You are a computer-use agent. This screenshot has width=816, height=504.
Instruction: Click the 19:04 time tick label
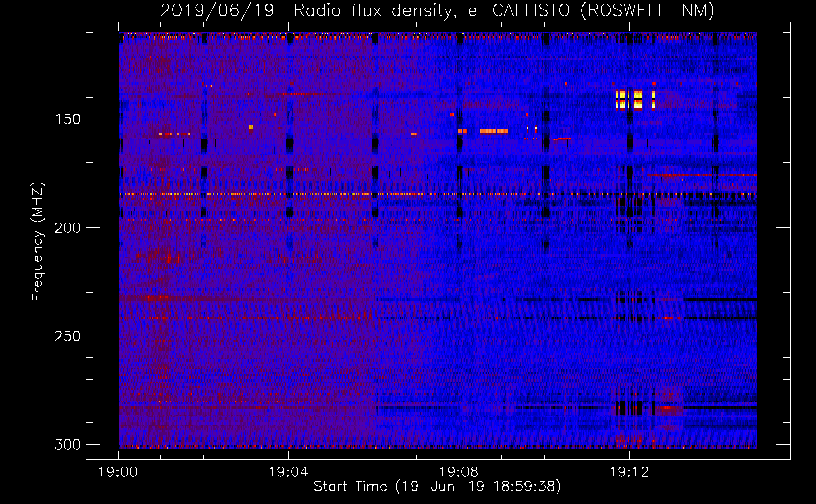pyautogui.click(x=288, y=472)
